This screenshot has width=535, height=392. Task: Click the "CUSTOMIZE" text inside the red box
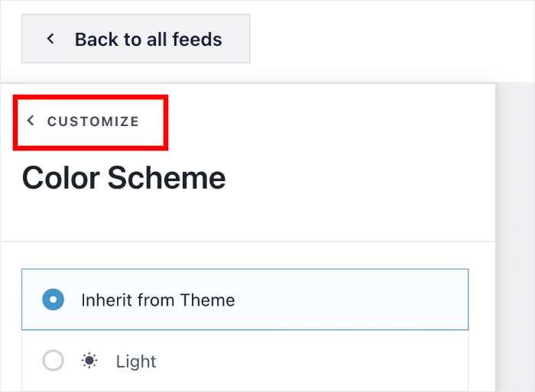point(93,121)
